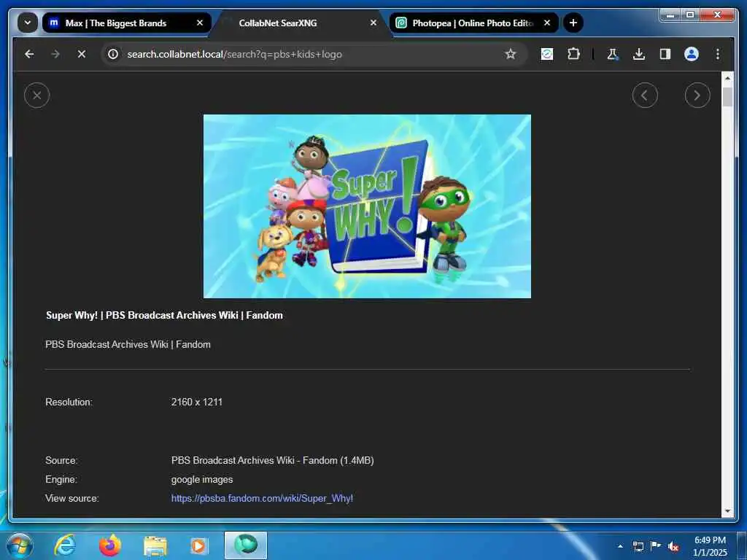Bookmark this page with the star
The width and height of the screenshot is (747, 560).
510,54
